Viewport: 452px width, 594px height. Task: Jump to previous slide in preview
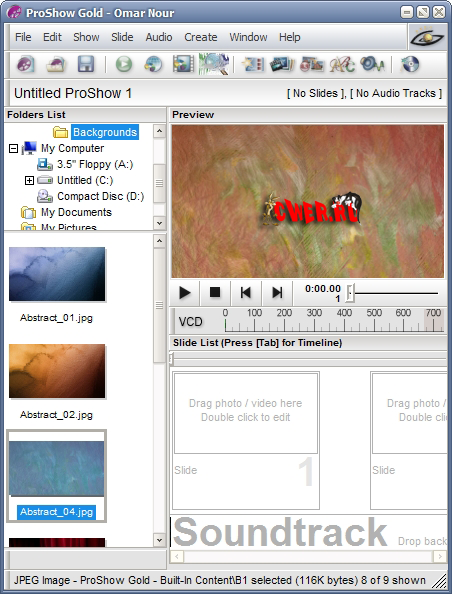tap(246, 292)
